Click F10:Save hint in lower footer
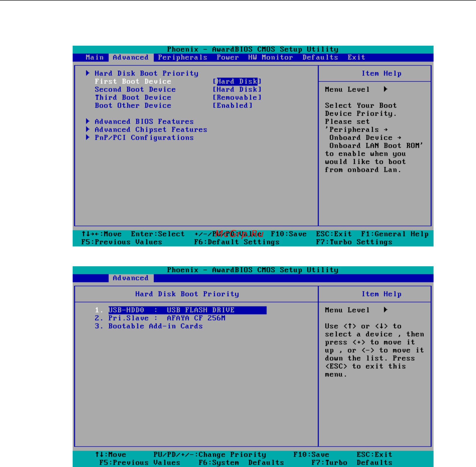This screenshot has width=476, height=467. point(311,455)
